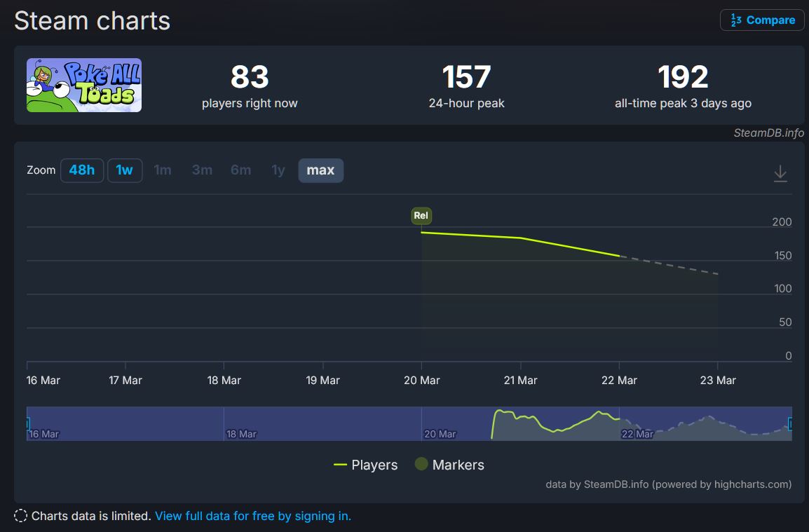Image resolution: width=809 pixels, height=532 pixels.
Task: Click the chart download icon
Action: 780,173
